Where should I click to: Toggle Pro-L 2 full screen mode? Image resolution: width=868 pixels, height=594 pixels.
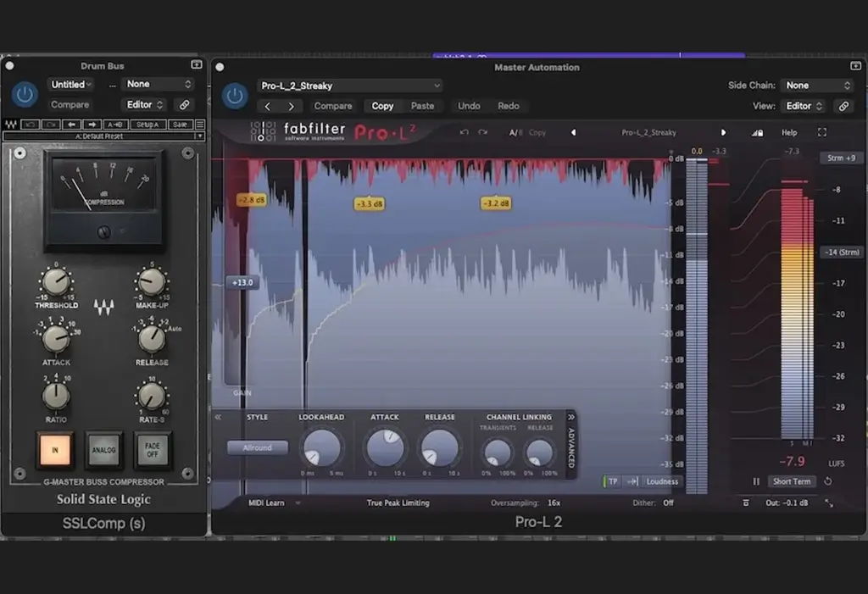tap(821, 133)
